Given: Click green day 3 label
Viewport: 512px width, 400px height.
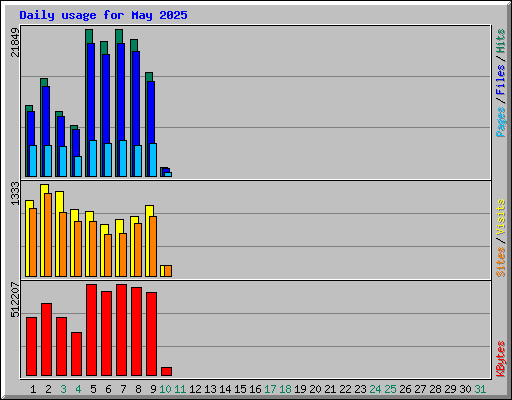Looking at the screenshot, I should (x=63, y=389).
